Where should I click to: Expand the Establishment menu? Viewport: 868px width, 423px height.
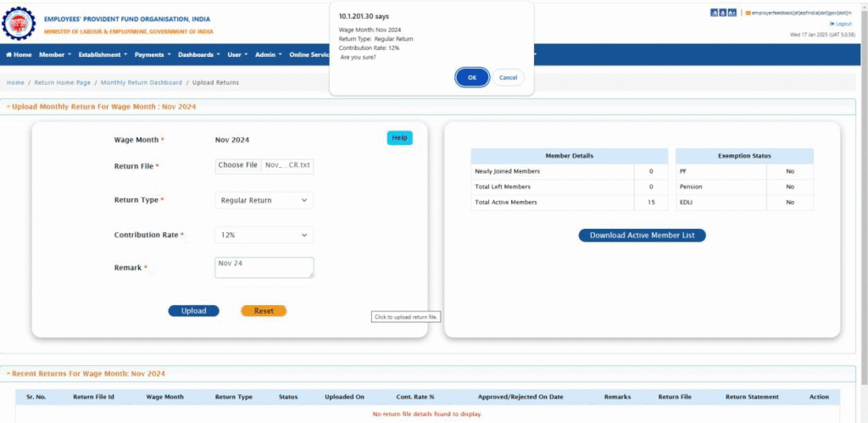coord(103,55)
